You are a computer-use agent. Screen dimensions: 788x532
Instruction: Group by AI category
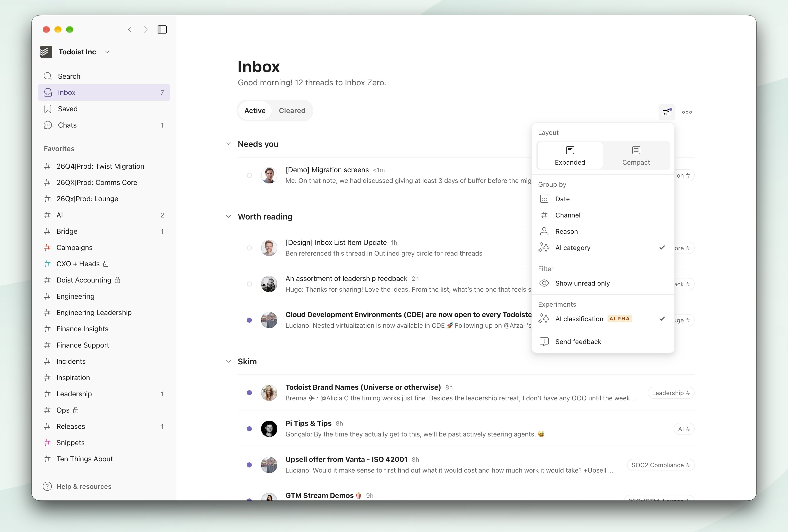point(603,248)
